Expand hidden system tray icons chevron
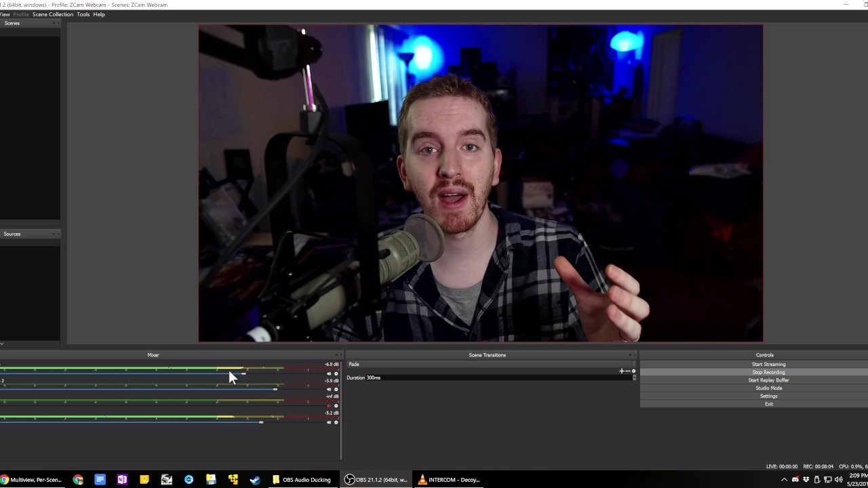 [x=784, y=480]
